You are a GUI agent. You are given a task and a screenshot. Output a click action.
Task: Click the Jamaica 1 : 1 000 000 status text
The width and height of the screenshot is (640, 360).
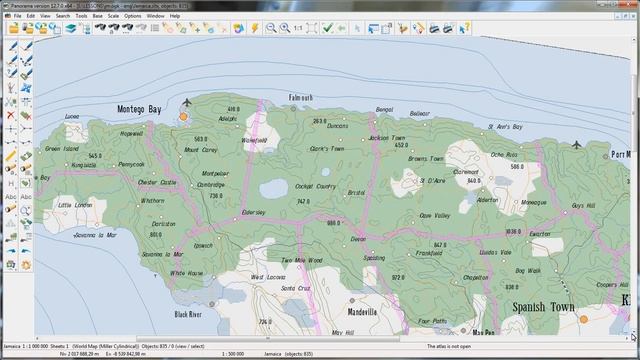tap(26, 346)
